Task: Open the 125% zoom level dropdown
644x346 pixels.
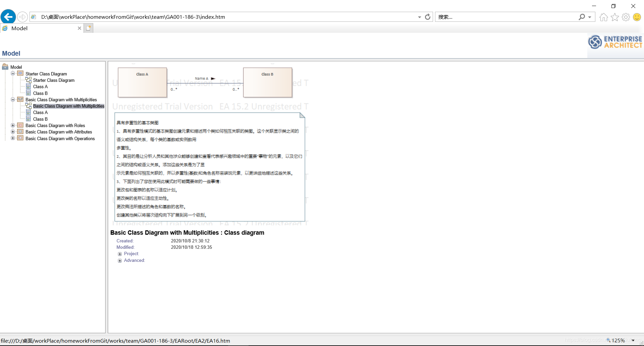Action: click(633, 340)
